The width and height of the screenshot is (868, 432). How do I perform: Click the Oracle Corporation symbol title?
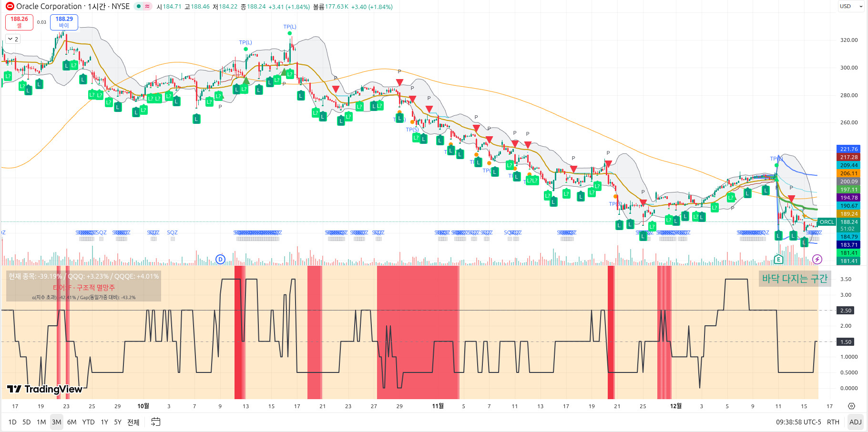coord(49,6)
